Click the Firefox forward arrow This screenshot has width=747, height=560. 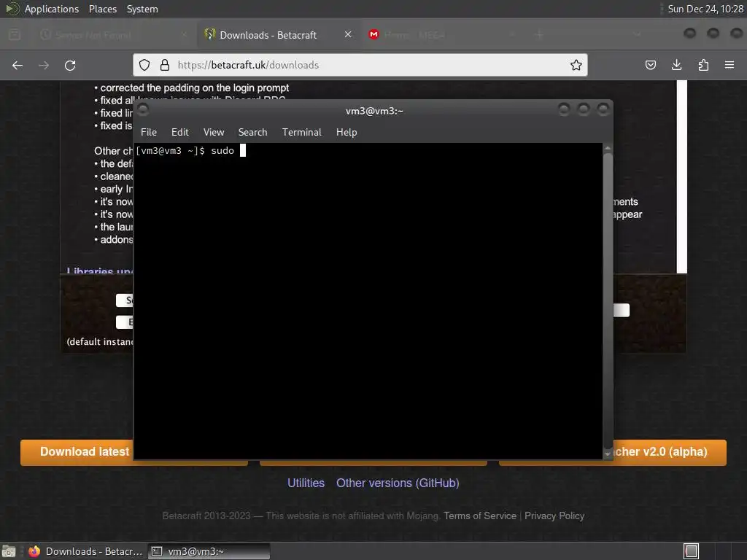[44, 65]
